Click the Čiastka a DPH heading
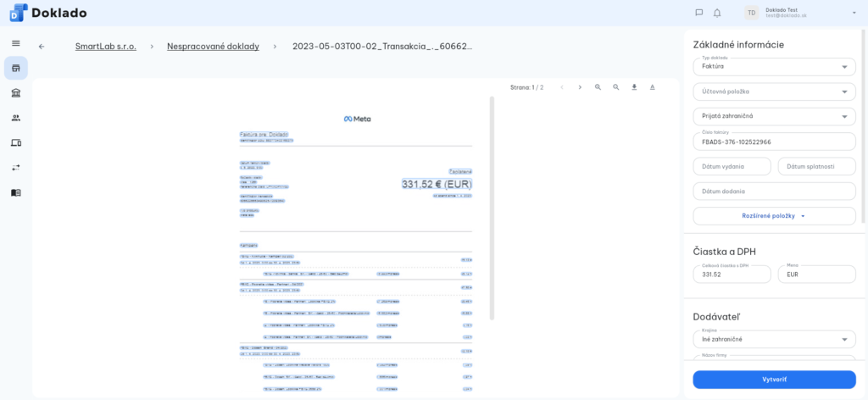 tap(725, 252)
